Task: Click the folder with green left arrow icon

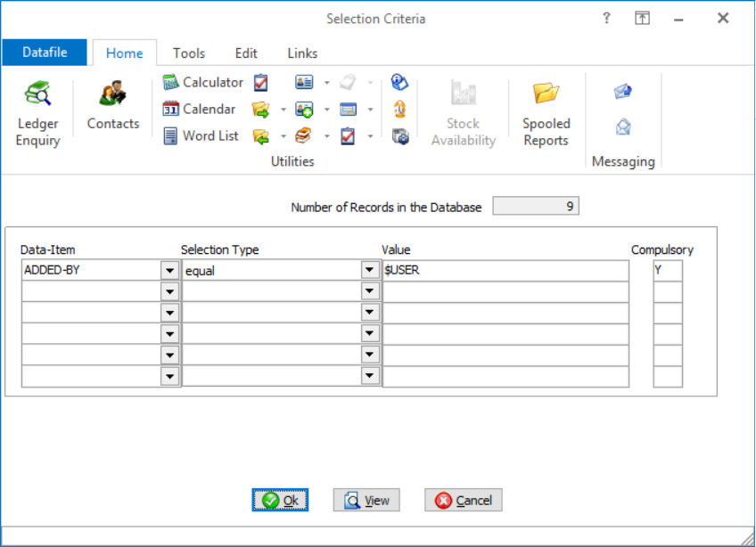Action: point(261,136)
